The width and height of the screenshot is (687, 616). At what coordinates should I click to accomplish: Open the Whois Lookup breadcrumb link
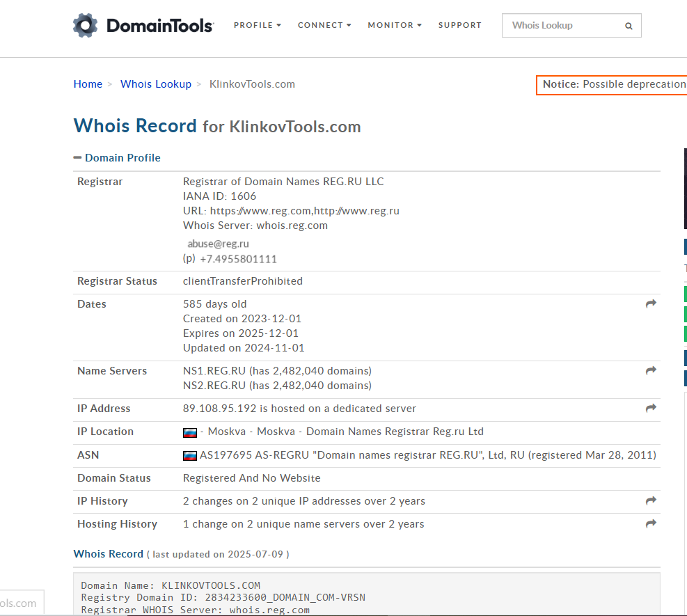[x=156, y=84]
